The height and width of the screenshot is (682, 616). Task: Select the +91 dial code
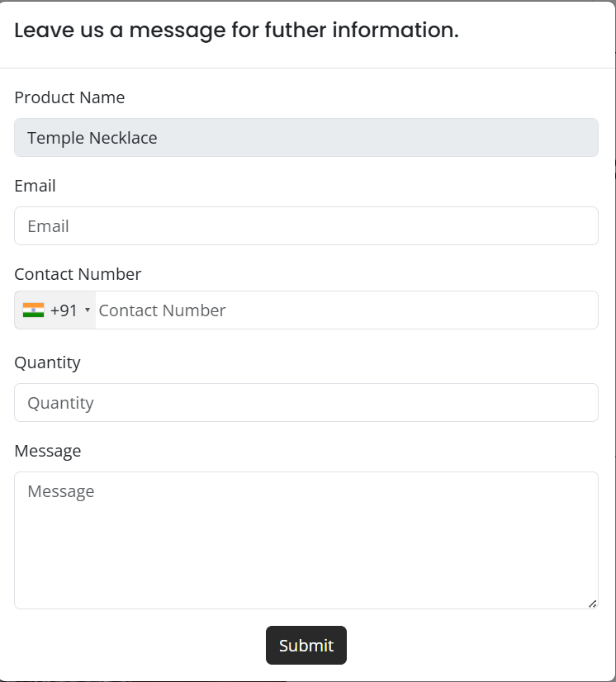[64, 310]
